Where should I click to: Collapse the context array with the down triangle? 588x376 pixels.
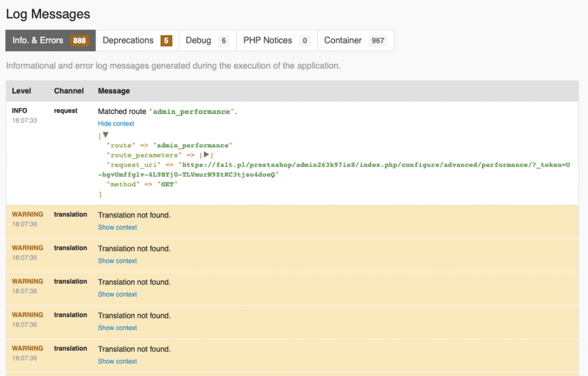[106, 135]
